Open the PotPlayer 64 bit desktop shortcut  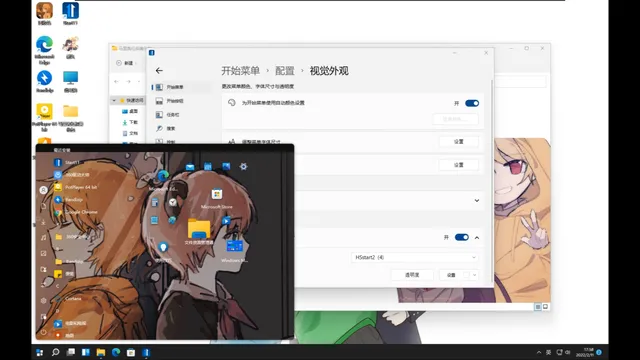coord(44,117)
